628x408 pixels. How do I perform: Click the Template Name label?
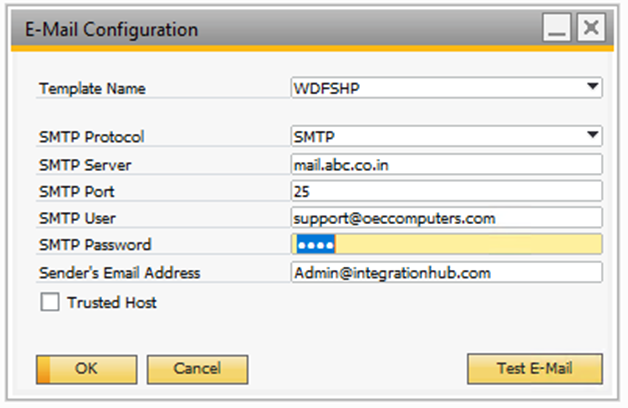point(92,88)
